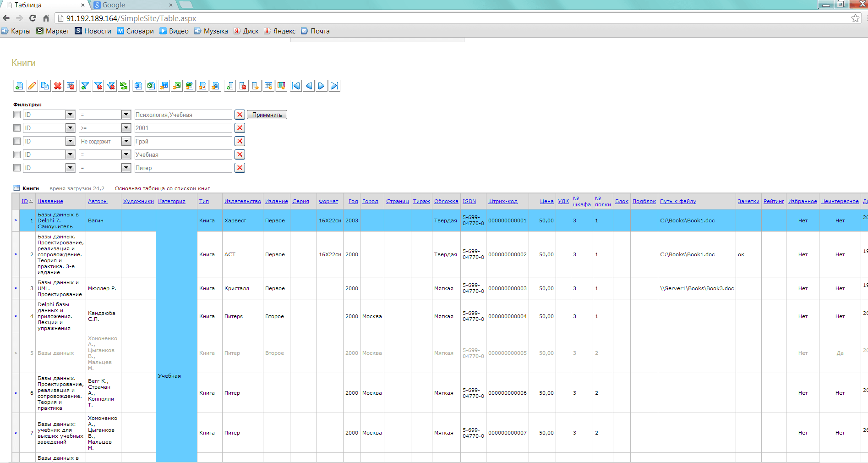
Task: Click the add column toolbar icon
Action: 230,86
